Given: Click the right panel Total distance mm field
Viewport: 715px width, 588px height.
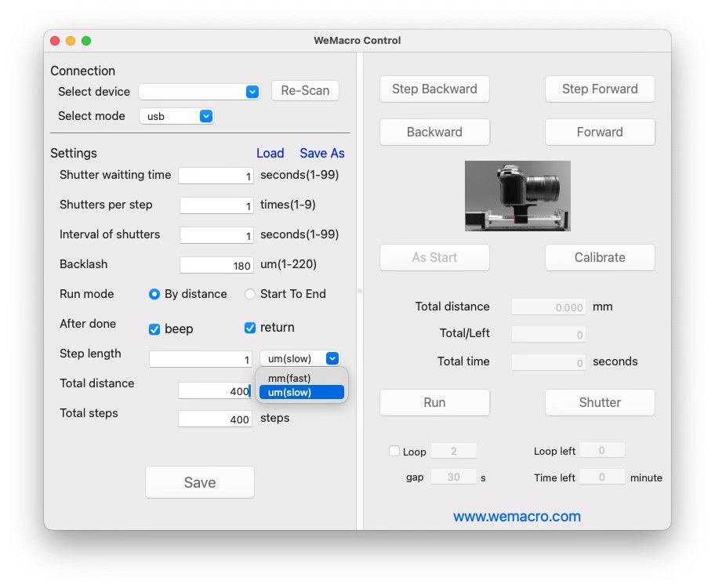Looking at the screenshot, I should [x=549, y=307].
